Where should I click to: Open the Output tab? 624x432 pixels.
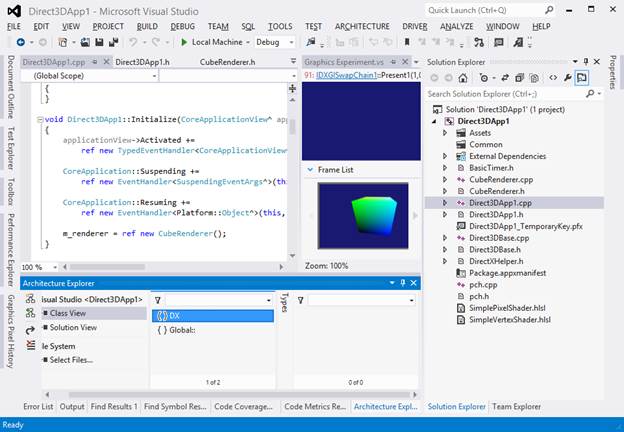tap(72, 407)
